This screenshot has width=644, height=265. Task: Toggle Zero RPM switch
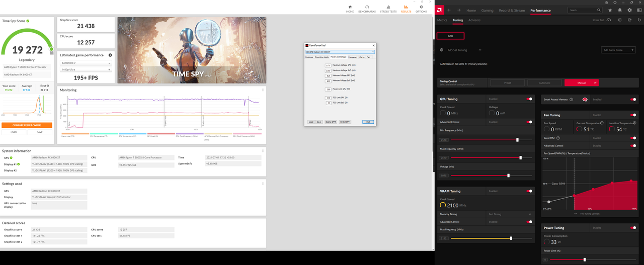pyautogui.click(x=633, y=138)
